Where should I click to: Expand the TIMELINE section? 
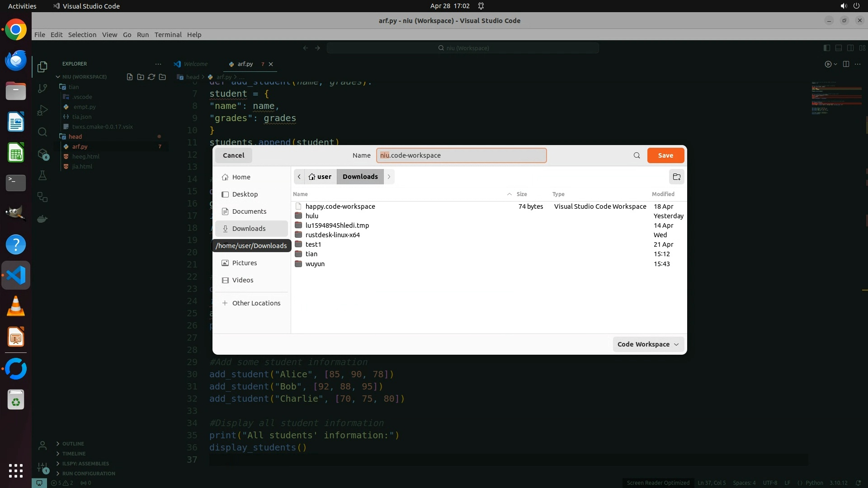[x=74, y=454]
